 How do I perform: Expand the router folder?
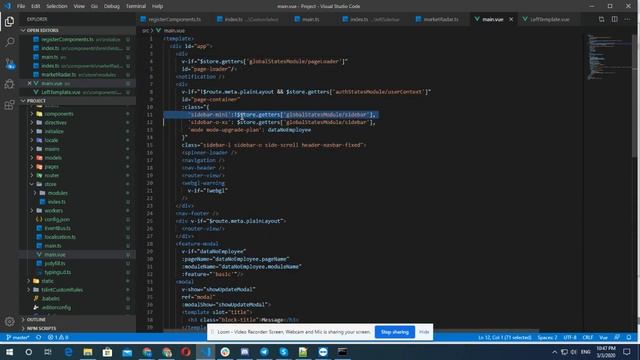click(x=51, y=176)
